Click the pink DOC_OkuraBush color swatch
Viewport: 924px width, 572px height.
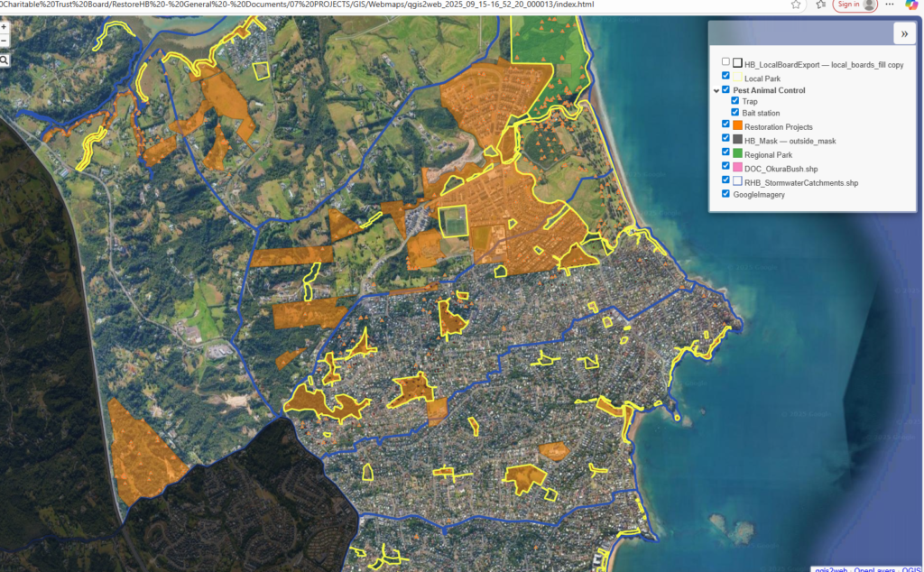(x=737, y=168)
